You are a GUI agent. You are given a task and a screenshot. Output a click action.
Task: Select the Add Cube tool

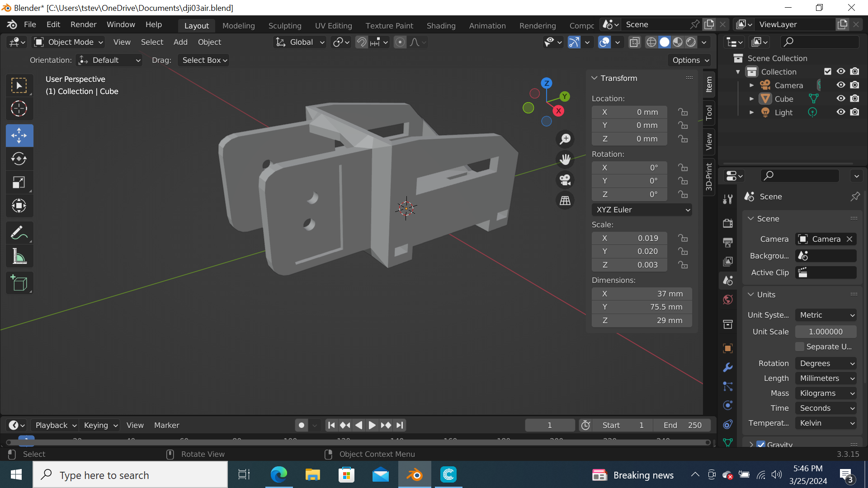pyautogui.click(x=19, y=283)
